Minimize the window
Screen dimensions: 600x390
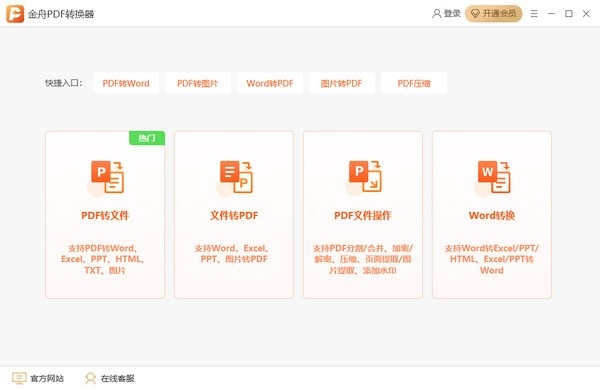[x=551, y=14]
